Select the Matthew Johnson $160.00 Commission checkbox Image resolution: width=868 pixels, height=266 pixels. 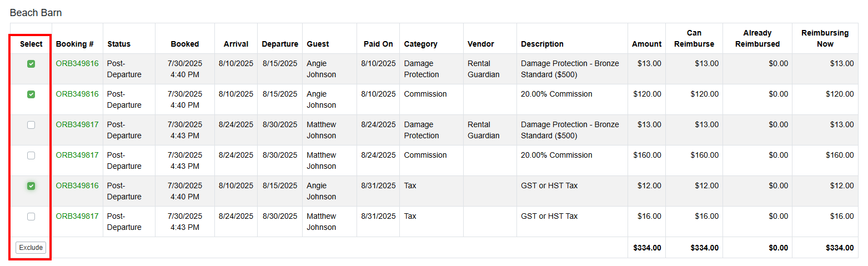[31, 155]
